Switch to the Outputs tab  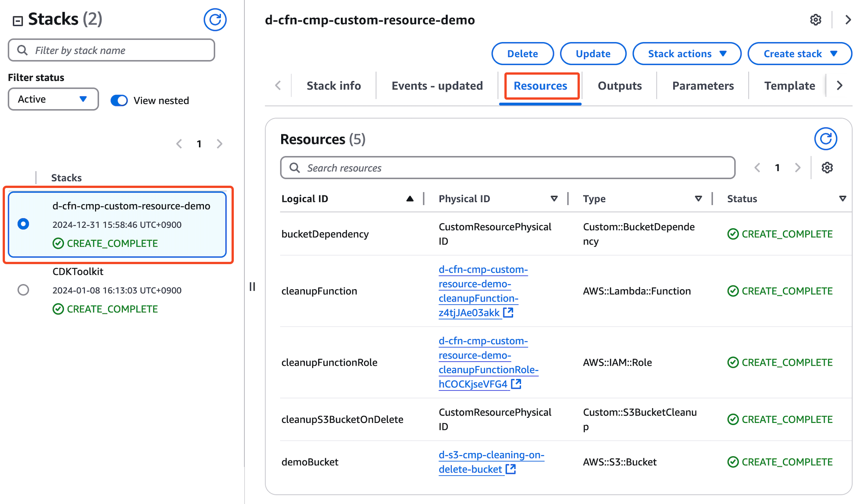[620, 86]
